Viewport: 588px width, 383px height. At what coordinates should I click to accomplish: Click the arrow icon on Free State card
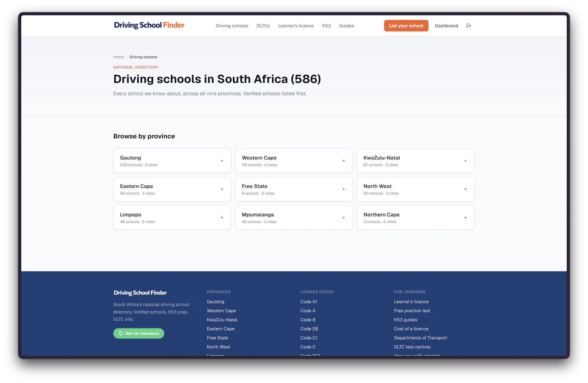[344, 189]
